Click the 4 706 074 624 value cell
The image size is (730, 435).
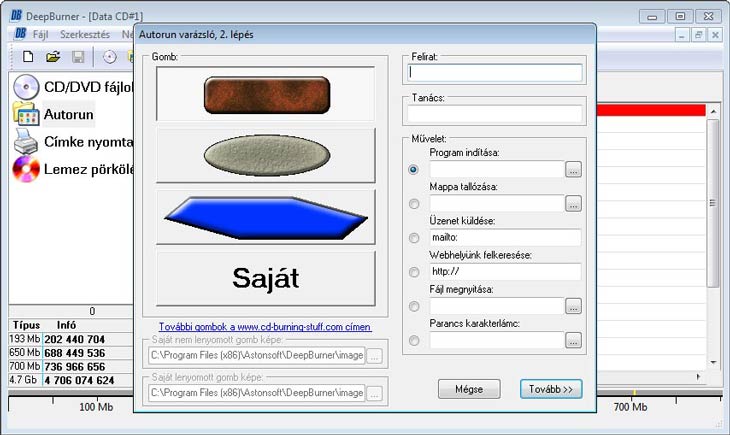click(79, 381)
